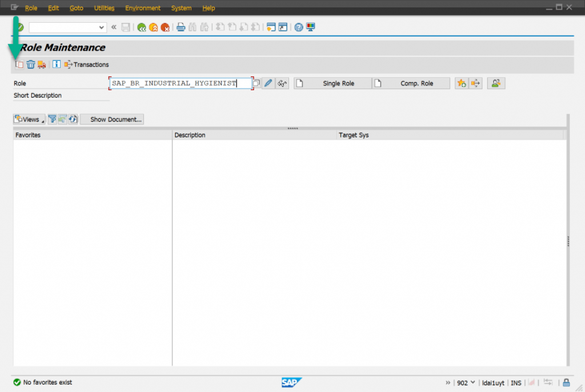Open the Help menu
Image resolution: width=585 pixels, height=392 pixels.
pyautogui.click(x=208, y=8)
